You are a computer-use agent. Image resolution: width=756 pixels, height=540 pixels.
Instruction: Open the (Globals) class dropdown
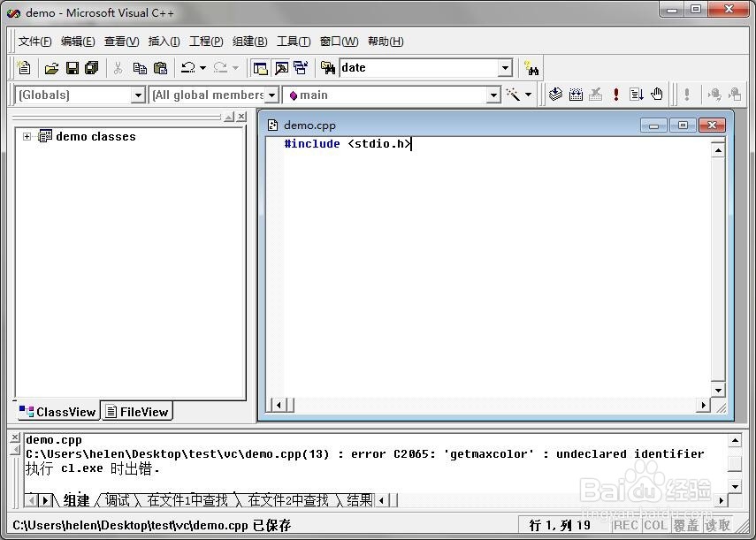(x=138, y=95)
